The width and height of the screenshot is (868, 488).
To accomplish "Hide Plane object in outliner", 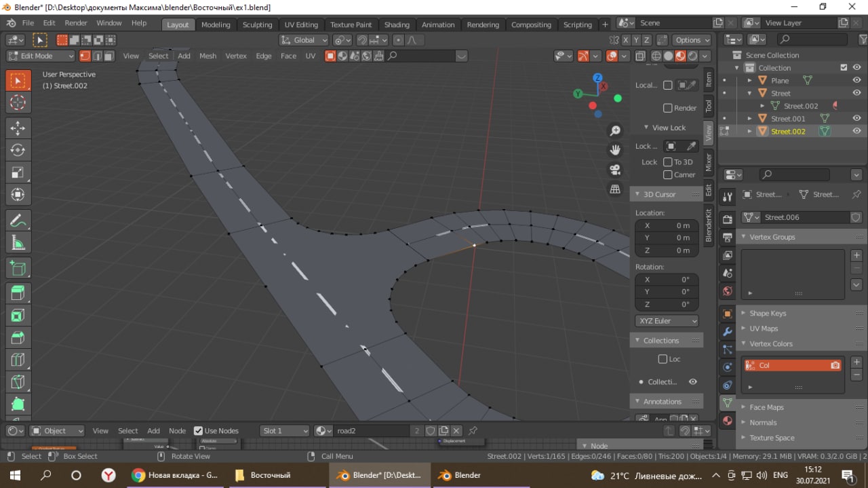I will [856, 80].
